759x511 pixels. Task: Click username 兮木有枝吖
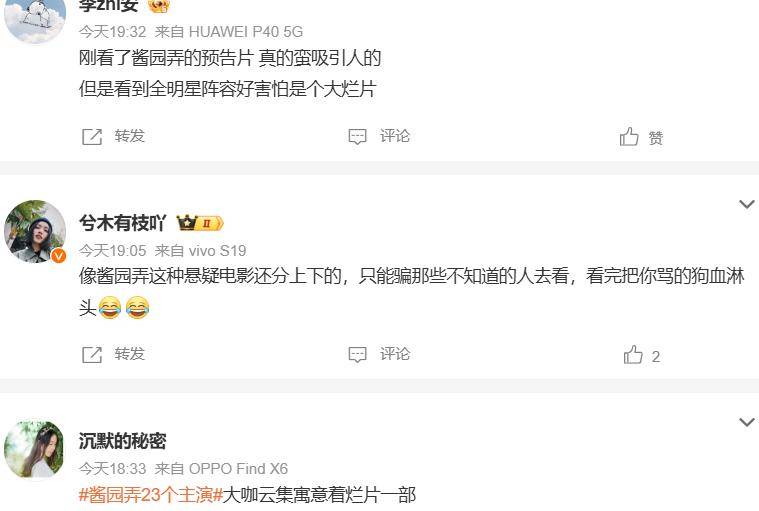coord(123,223)
